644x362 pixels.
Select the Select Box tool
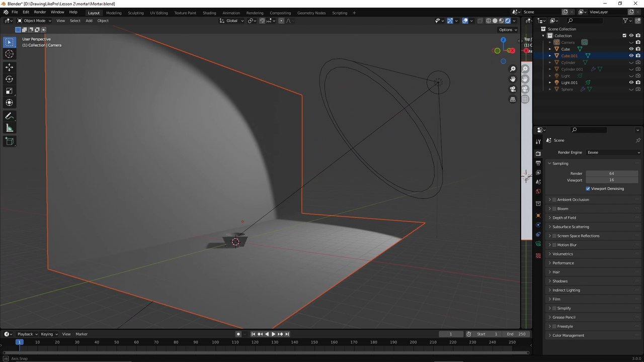coord(9,42)
